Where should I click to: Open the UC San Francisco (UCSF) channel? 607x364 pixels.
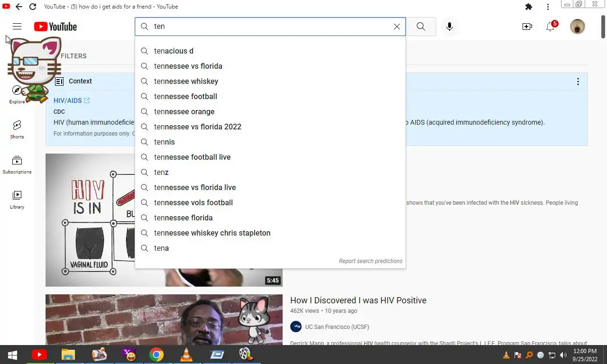click(x=337, y=327)
